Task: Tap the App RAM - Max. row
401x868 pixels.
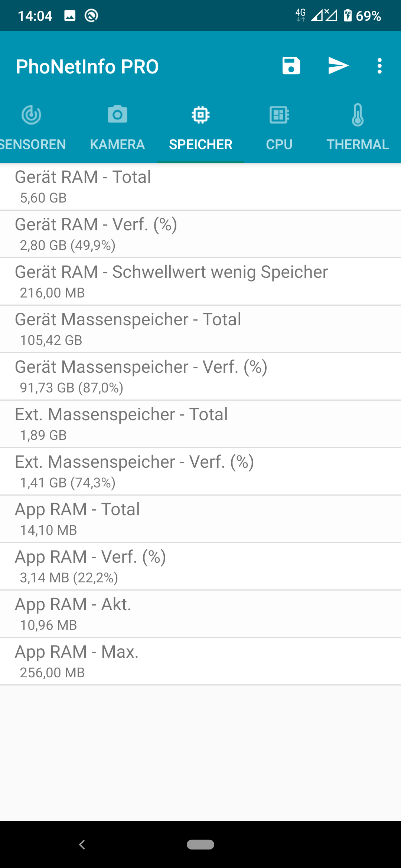Action: 200,661
